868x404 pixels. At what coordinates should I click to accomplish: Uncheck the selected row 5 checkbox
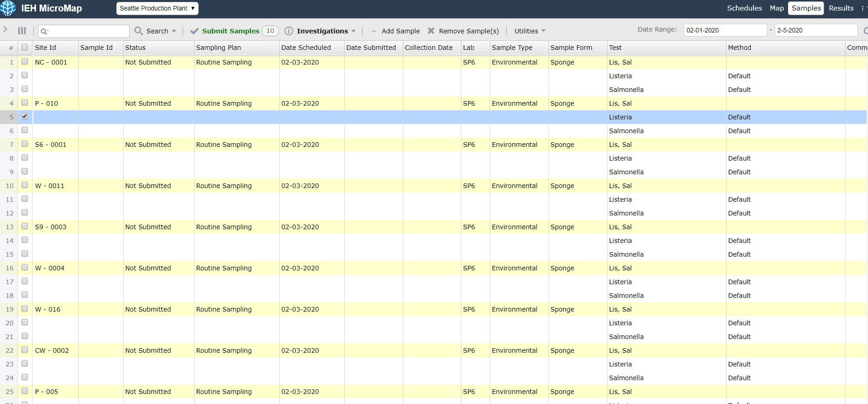point(25,116)
